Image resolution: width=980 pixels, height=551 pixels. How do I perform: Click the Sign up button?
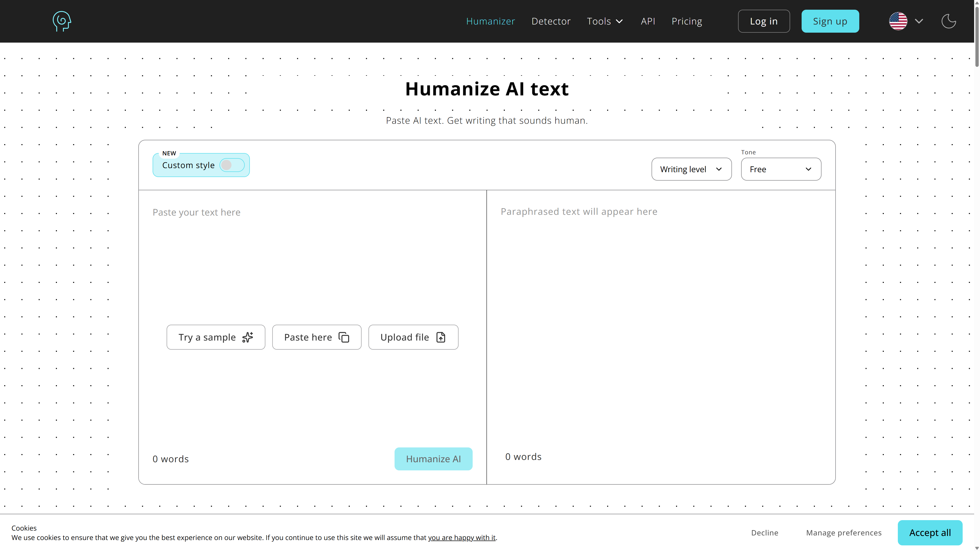coord(830,21)
